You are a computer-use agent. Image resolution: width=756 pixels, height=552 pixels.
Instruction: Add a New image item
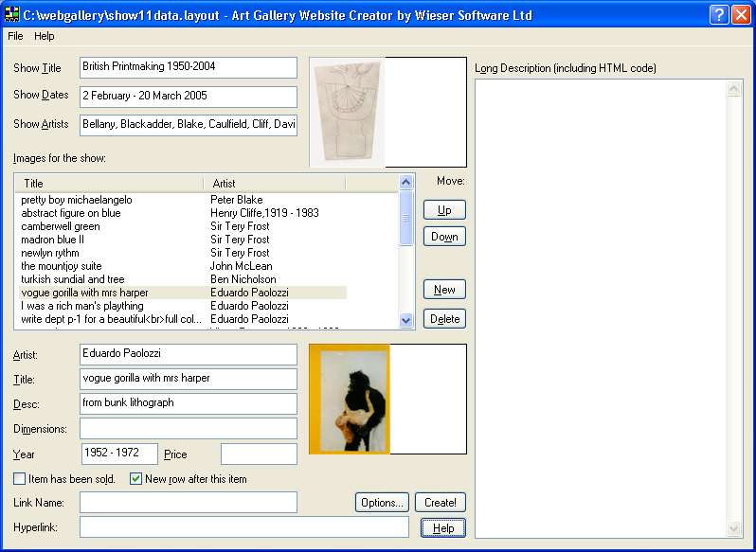[444, 290]
